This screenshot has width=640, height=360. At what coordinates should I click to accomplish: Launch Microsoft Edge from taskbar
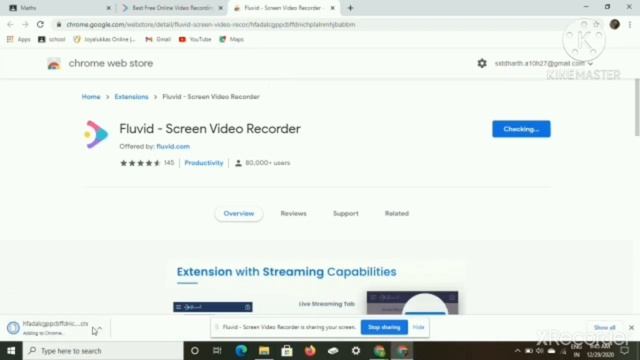[x=241, y=351]
